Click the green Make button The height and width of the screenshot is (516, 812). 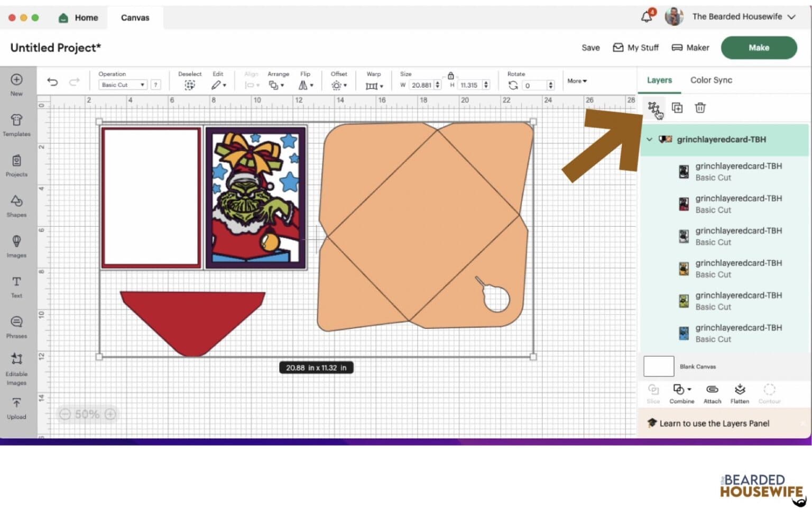[759, 48]
